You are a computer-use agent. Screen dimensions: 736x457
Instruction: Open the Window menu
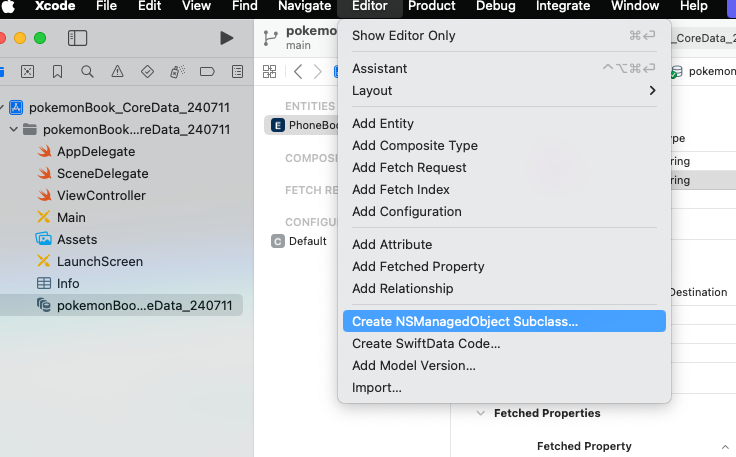pyautogui.click(x=635, y=6)
